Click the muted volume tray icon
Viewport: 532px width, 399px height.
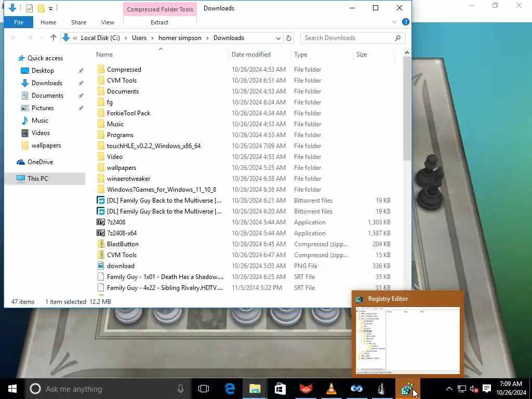(x=474, y=389)
